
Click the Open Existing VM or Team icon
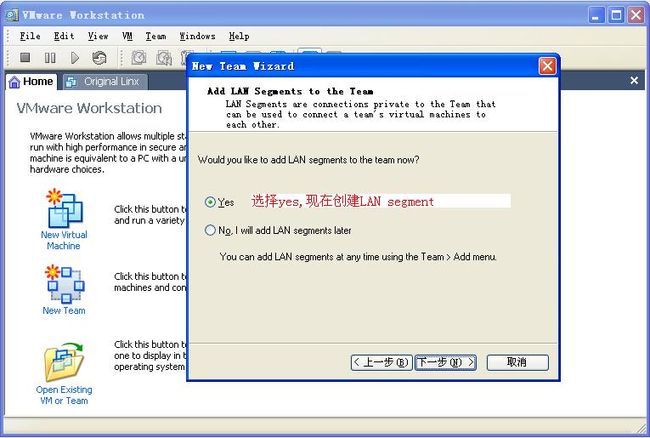tap(64, 361)
